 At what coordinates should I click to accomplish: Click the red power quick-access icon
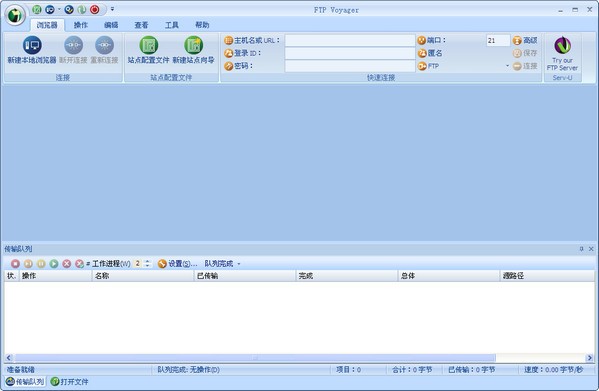pyautogui.click(x=95, y=10)
